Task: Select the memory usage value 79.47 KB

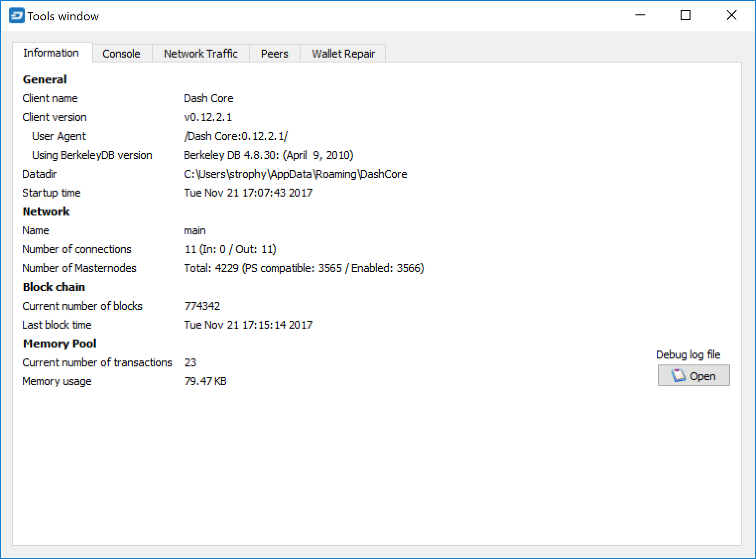Action: point(205,381)
